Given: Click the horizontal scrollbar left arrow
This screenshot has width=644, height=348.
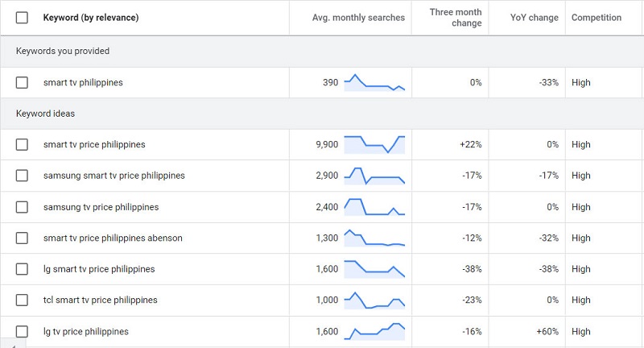Looking at the screenshot, I should 11,344.
